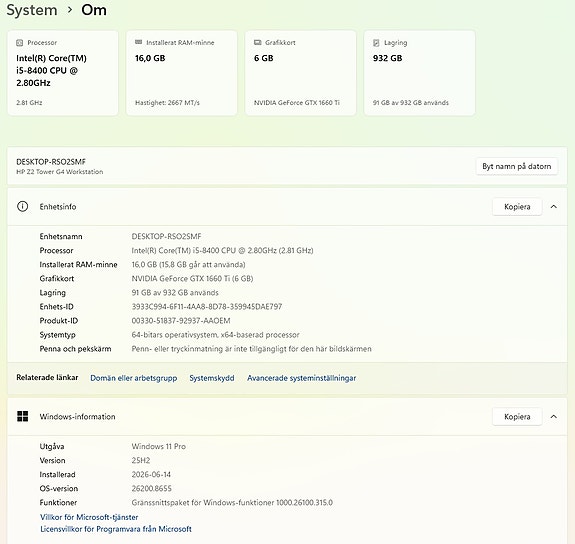Click the Windows logo icon beside Windows-information
This screenshot has width=575, height=544.
[x=22, y=416]
